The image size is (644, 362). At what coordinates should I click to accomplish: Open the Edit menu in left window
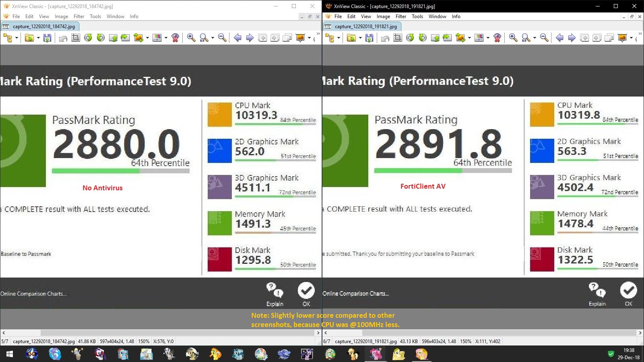[29, 16]
